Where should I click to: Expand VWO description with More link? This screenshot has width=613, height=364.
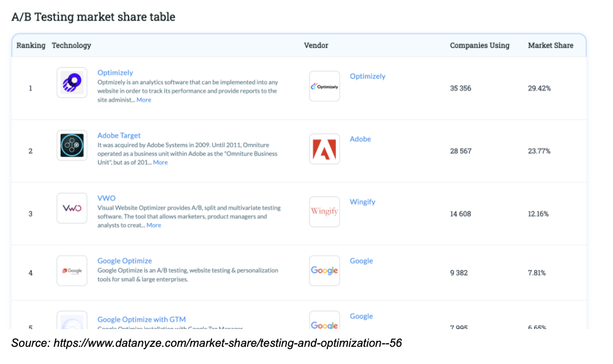pyautogui.click(x=154, y=226)
